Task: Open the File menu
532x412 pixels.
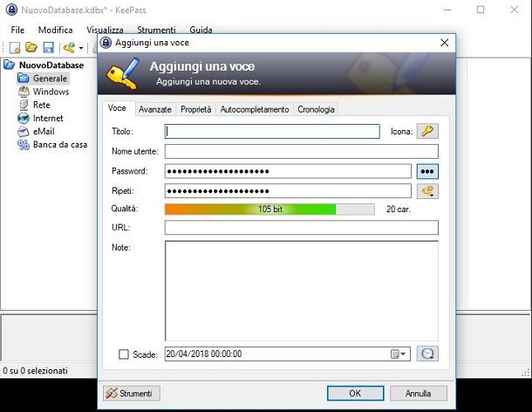Action: 17,30
